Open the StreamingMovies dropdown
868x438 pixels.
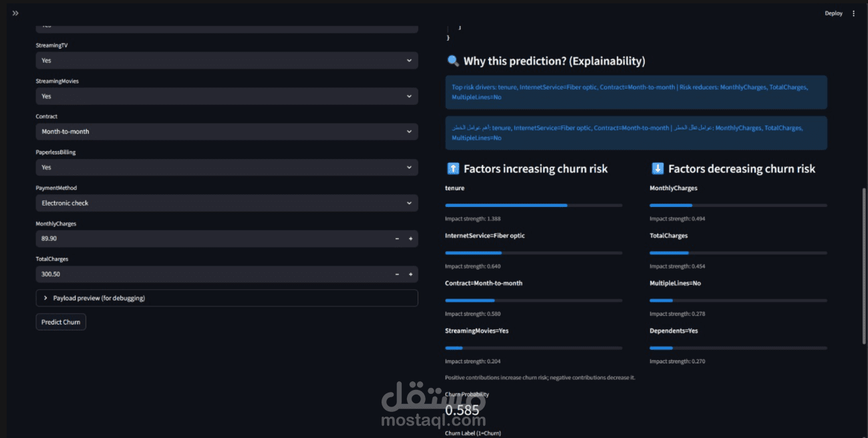click(227, 96)
